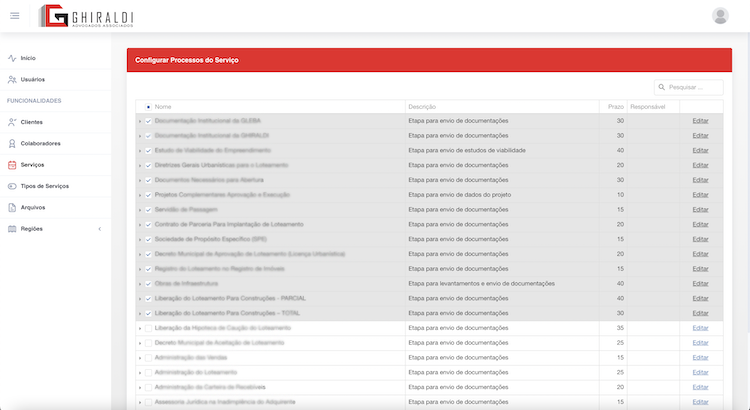Click the Arquivos file icon

click(x=12, y=208)
